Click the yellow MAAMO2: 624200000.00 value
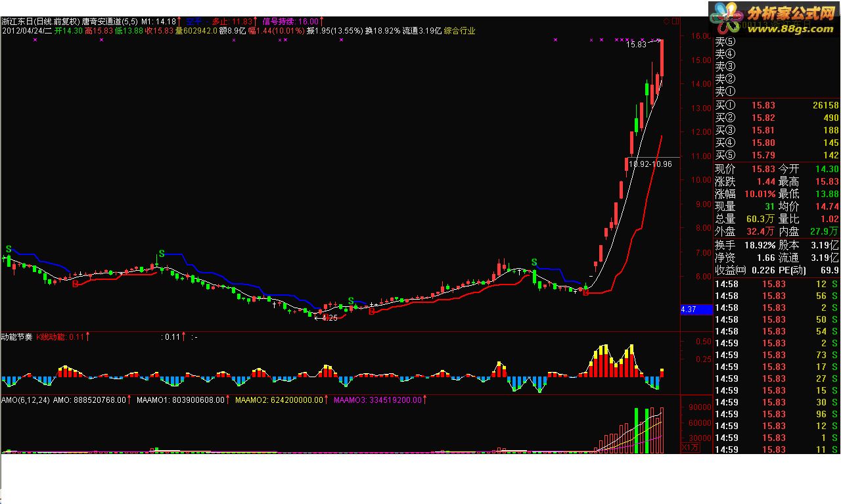The height and width of the screenshot is (504, 841). (x=279, y=400)
